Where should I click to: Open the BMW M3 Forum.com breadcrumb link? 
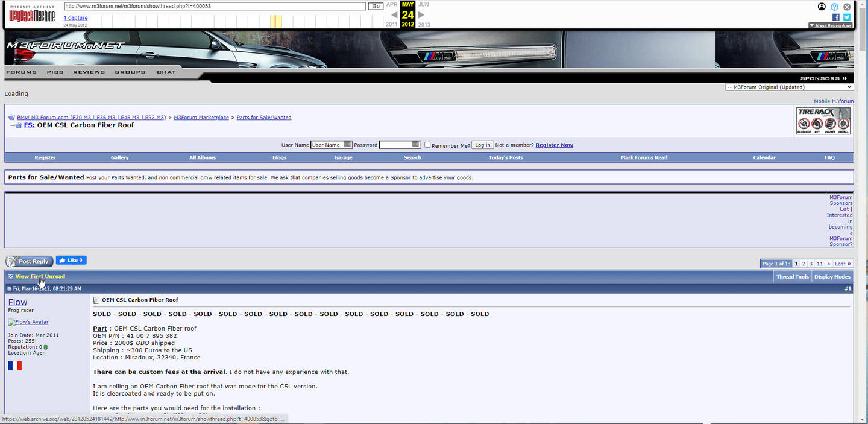[91, 117]
